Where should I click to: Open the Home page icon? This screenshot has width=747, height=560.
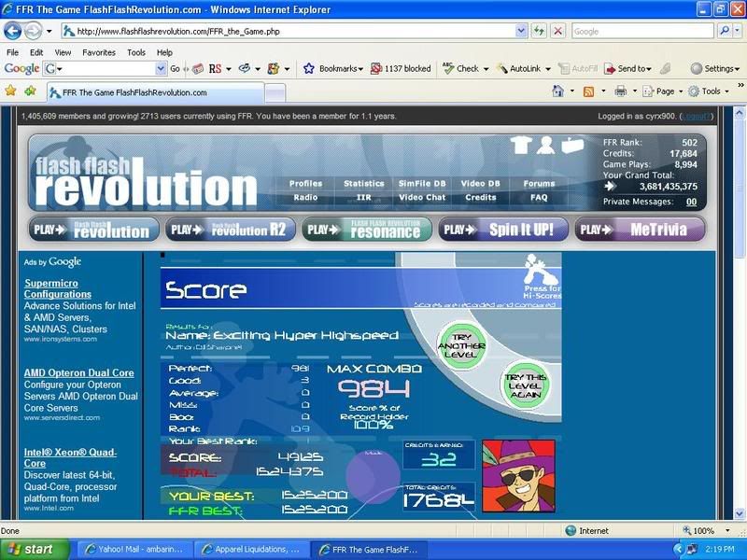pyautogui.click(x=557, y=91)
